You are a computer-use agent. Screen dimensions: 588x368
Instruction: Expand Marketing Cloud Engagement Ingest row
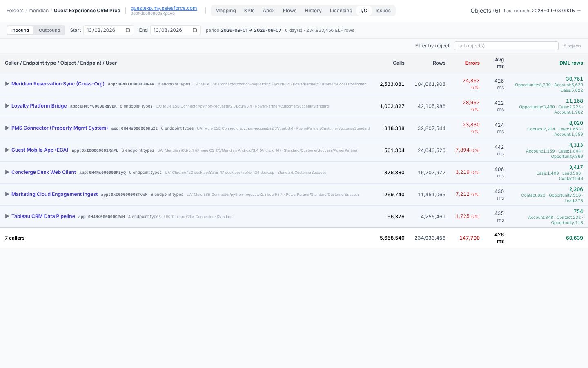click(x=7, y=194)
